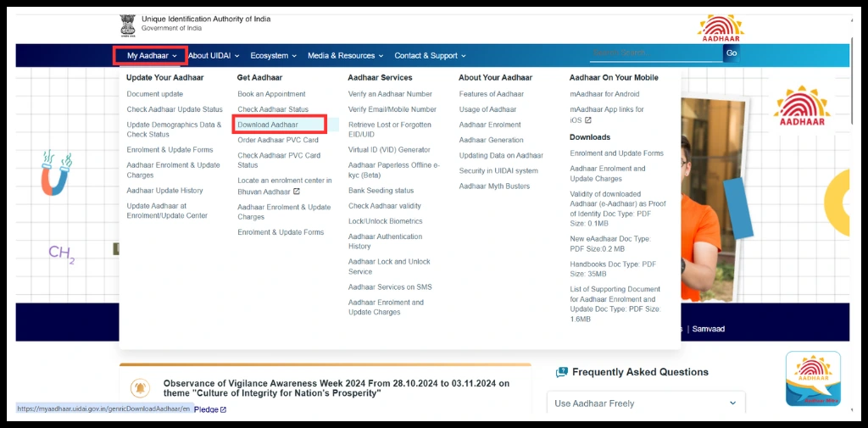
Task: Click the Government of India emblem logo
Action: pyautogui.click(x=127, y=24)
